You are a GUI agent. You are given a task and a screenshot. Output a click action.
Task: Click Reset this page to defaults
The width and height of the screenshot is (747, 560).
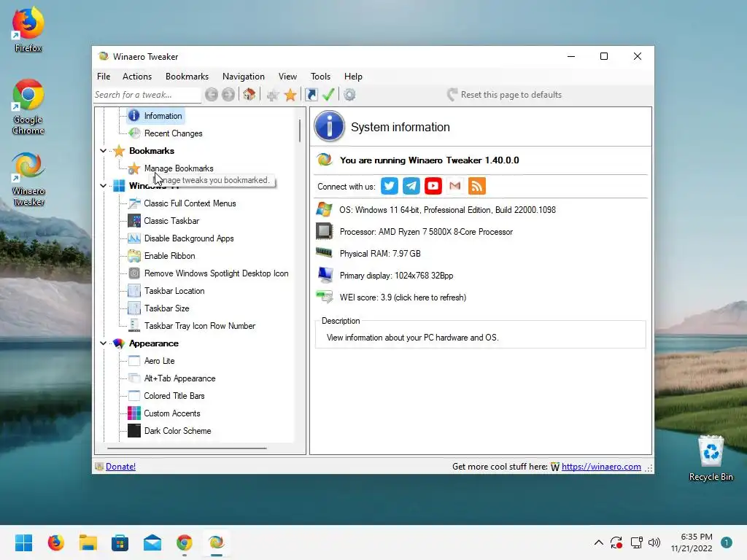[x=505, y=95]
